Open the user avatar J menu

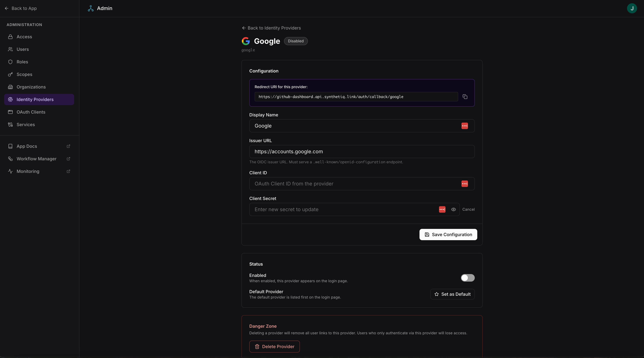pyautogui.click(x=632, y=8)
